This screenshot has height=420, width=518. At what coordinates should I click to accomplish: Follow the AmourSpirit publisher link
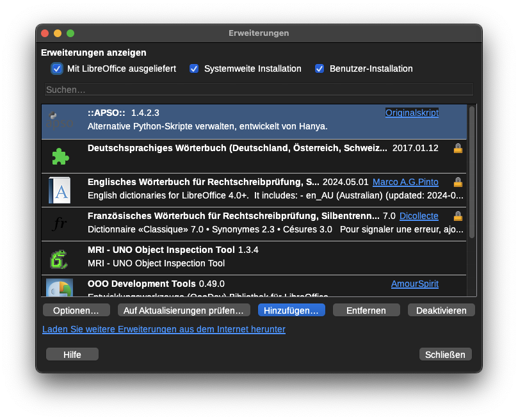(x=414, y=284)
